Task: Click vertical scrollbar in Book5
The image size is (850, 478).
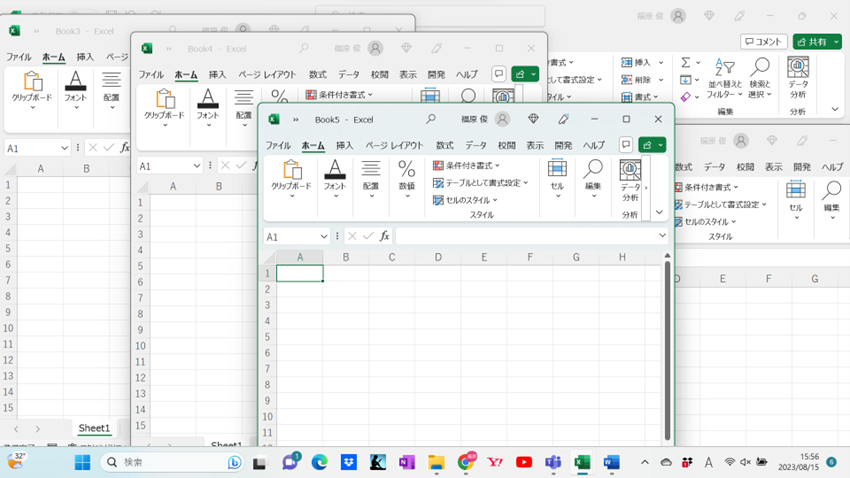Action: (x=667, y=350)
